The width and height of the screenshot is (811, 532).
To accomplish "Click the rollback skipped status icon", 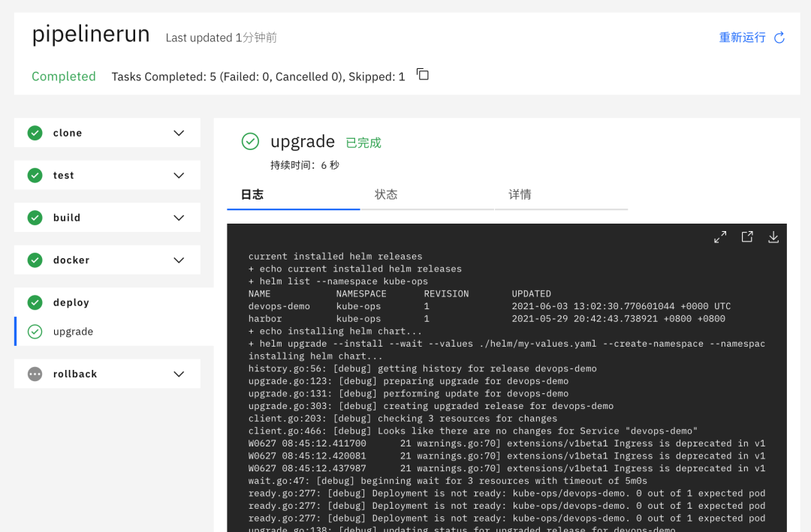I will [x=35, y=374].
